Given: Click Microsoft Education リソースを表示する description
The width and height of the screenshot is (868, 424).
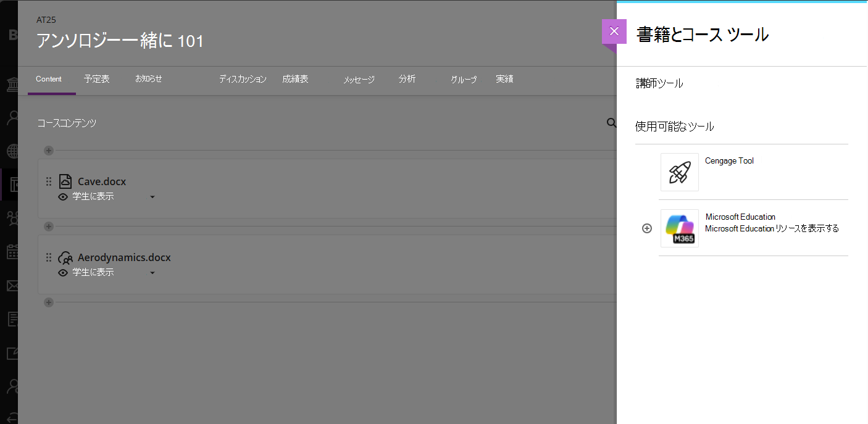Looking at the screenshot, I should tap(772, 228).
